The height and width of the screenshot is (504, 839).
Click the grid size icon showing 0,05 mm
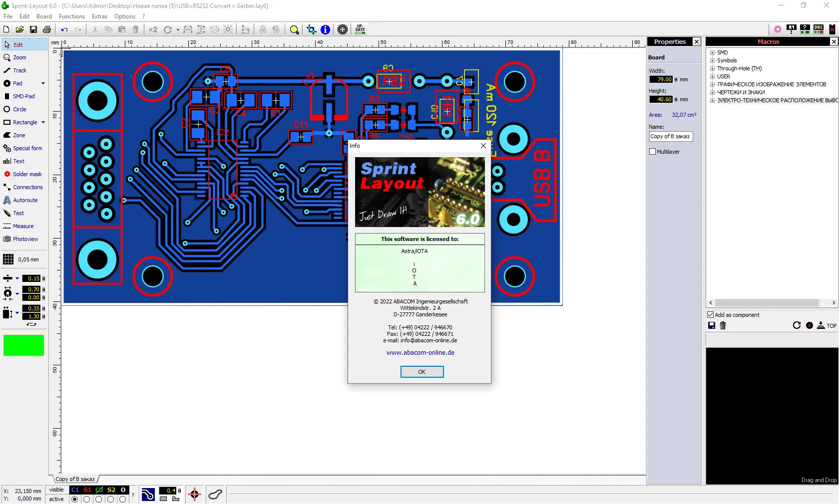[8, 259]
